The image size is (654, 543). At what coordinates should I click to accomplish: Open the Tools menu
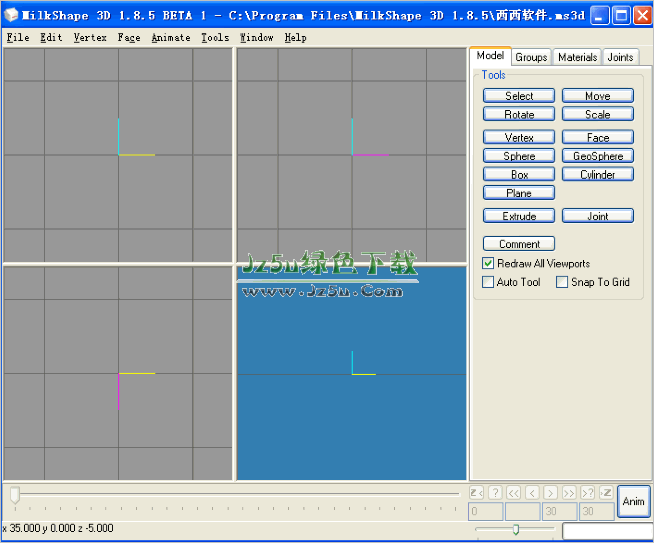[215, 38]
